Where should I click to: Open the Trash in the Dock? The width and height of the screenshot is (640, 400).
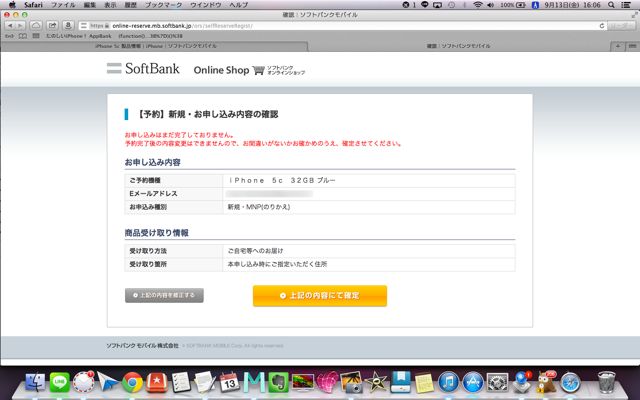coord(606,382)
